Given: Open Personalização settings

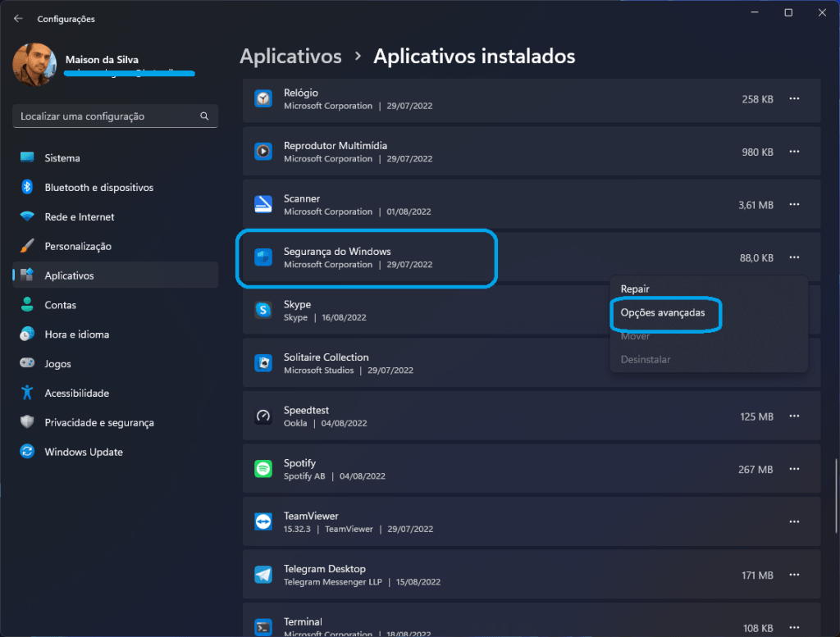Looking at the screenshot, I should pyautogui.click(x=115, y=246).
